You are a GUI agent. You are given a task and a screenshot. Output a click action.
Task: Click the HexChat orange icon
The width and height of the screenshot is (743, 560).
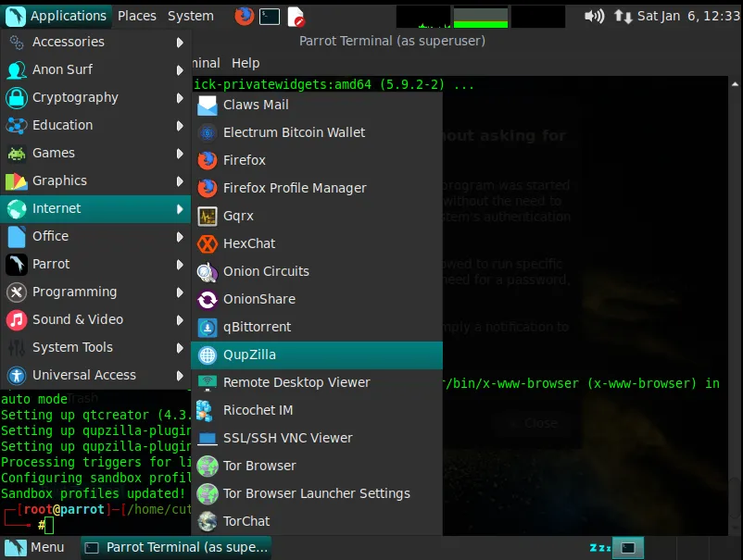pos(208,243)
